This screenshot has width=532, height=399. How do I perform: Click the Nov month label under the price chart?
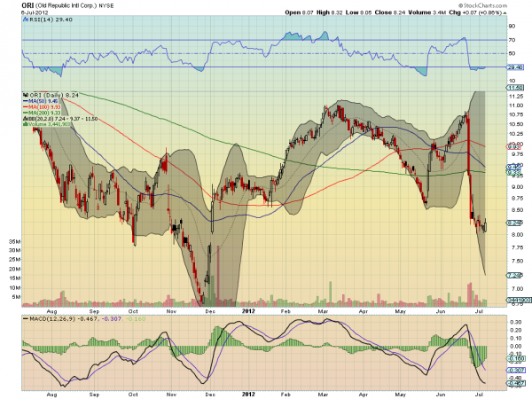pyautogui.click(x=171, y=311)
